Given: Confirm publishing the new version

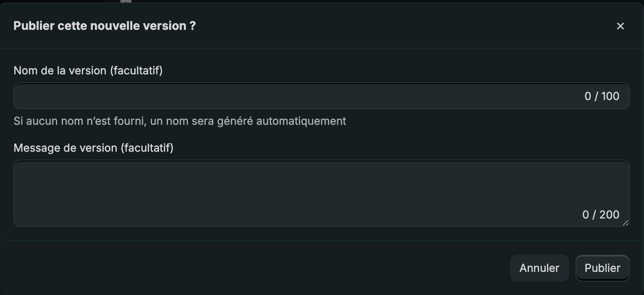Looking at the screenshot, I should 602,268.
